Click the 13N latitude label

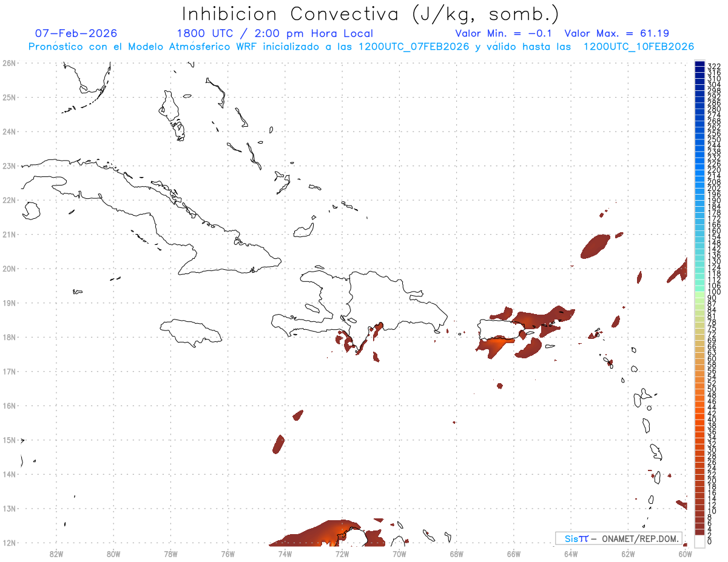pos(8,509)
